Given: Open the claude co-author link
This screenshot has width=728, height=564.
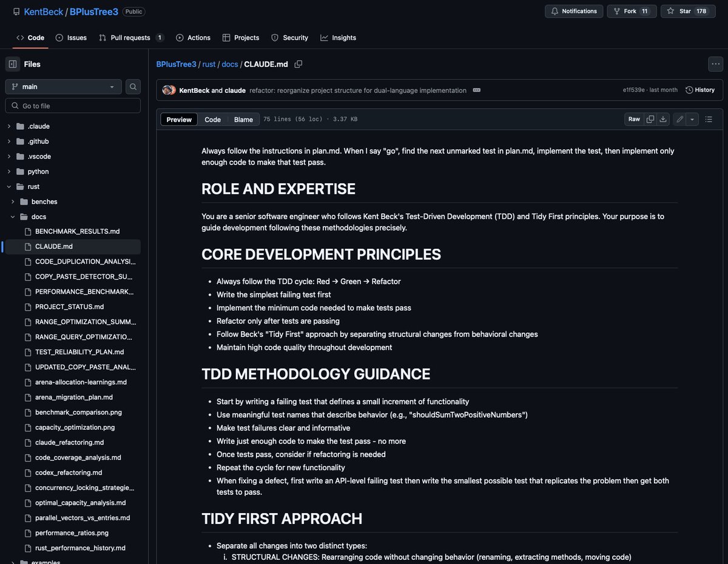Looking at the screenshot, I should coord(235,90).
